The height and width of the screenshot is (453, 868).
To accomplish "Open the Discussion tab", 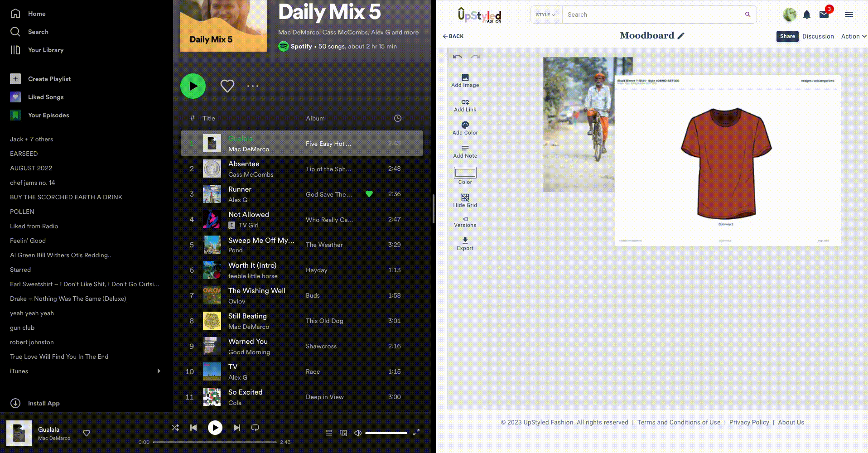I will 818,36.
